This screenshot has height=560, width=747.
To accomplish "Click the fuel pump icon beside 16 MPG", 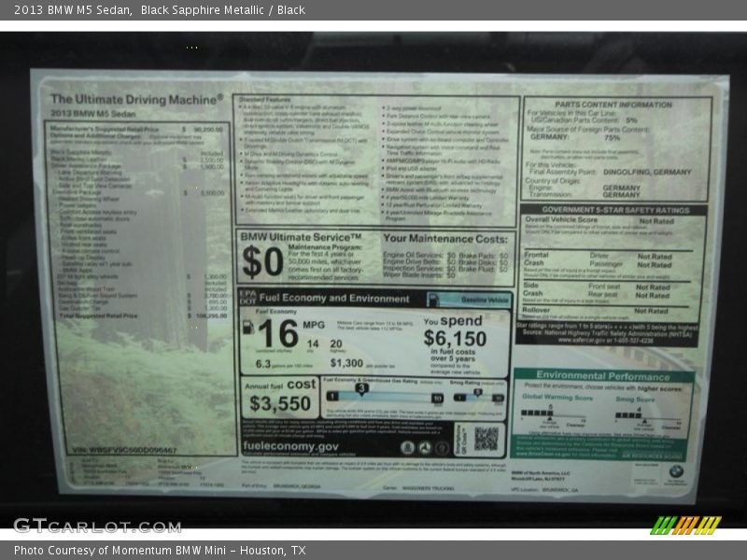I will (248, 328).
